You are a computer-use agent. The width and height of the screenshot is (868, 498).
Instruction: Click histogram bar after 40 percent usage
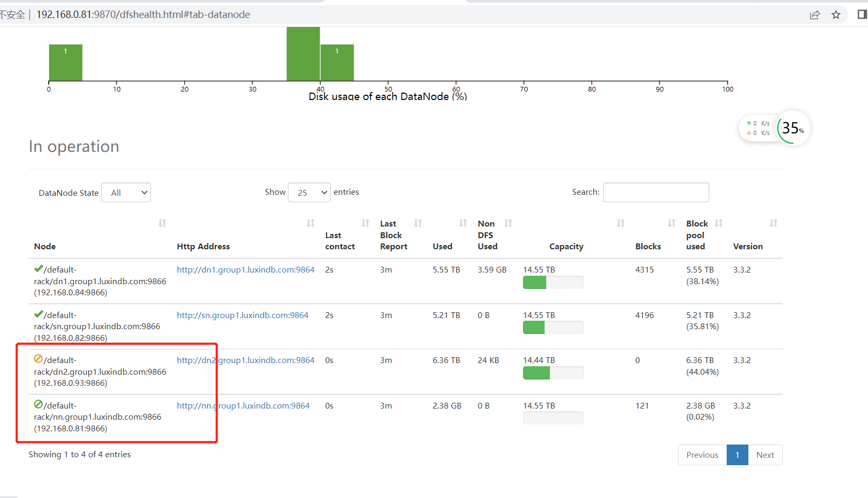pos(337,62)
